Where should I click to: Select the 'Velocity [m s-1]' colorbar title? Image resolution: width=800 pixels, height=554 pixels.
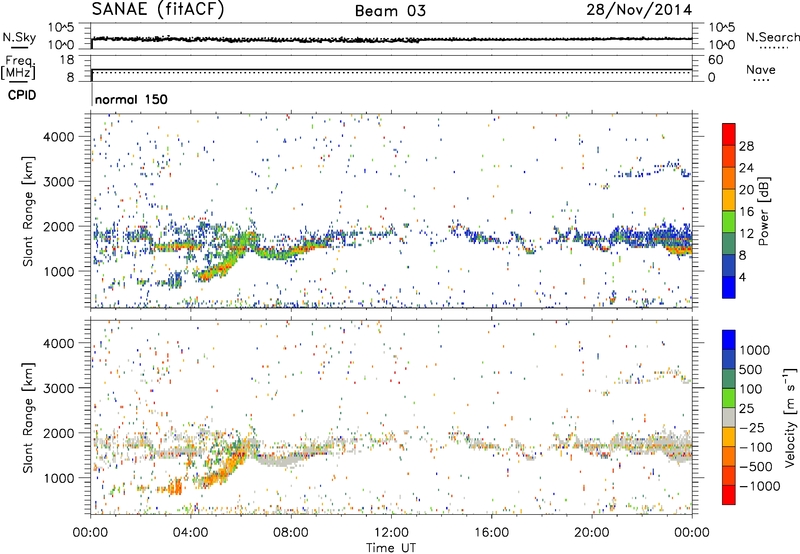[790, 417]
